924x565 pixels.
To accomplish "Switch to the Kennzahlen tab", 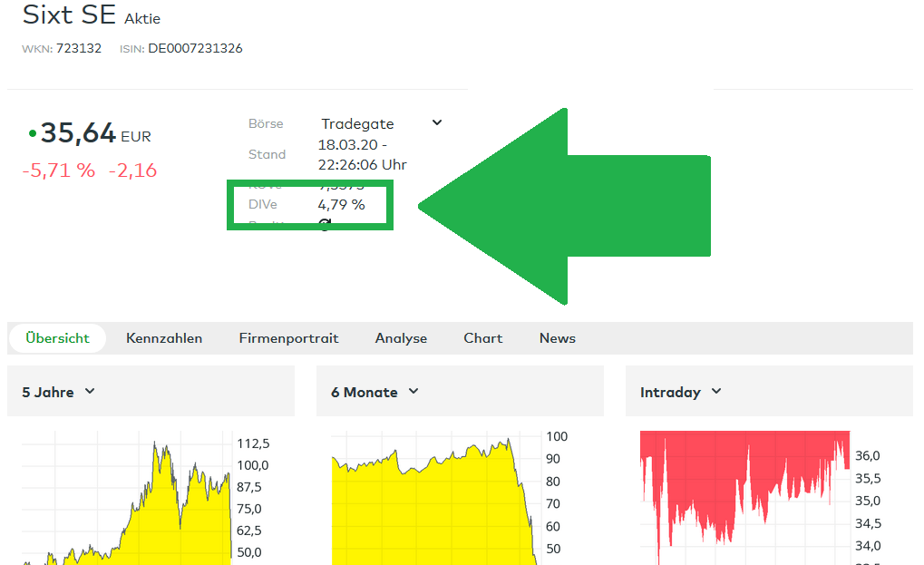I will tap(164, 338).
